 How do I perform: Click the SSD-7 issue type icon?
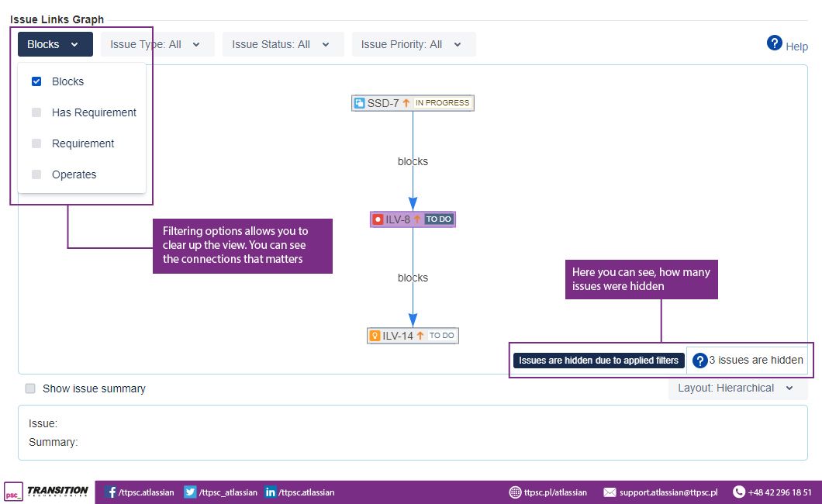[359, 103]
